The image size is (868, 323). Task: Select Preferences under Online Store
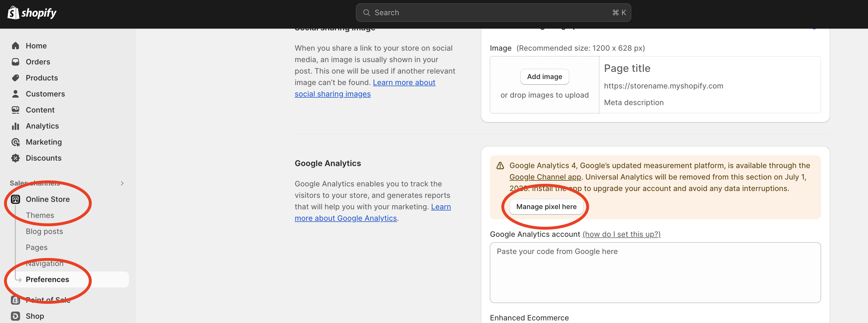(x=48, y=279)
